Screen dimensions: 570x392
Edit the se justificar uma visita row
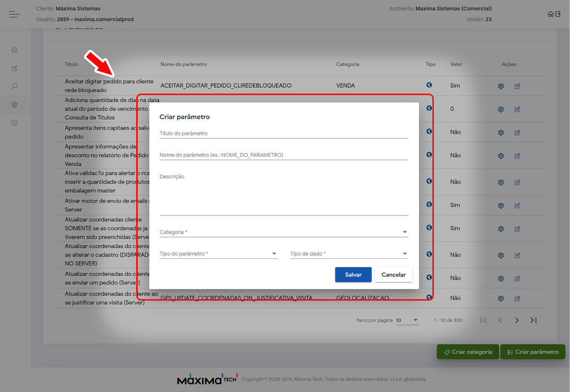pyautogui.click(x=517, y=299)
